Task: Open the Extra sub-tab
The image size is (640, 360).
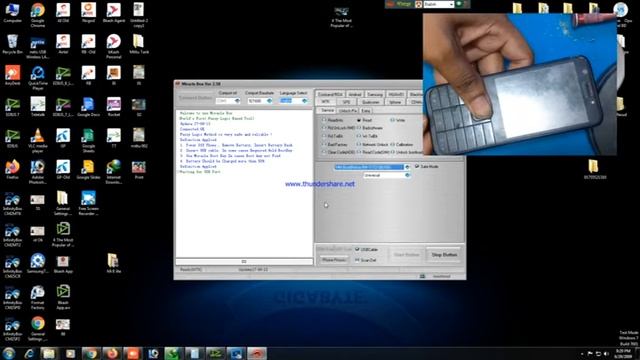Action: pyautogui.click(x=366, y=111)
